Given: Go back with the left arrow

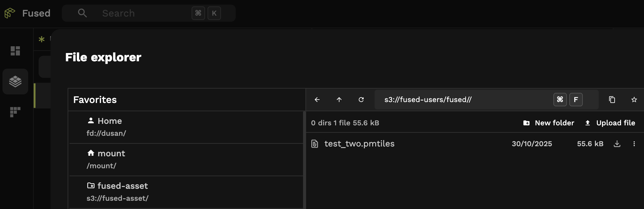Looking at the screenshot, I should point(317,100).
